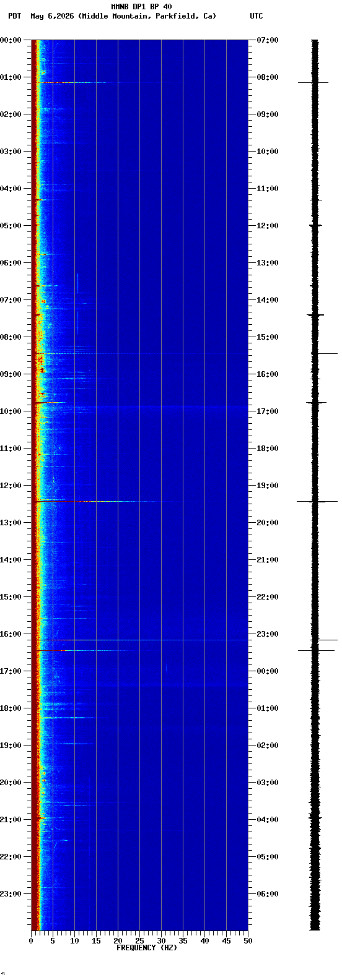
Task: Click the seismogram spike near 08:10 UTC
Action: (313, 82)
